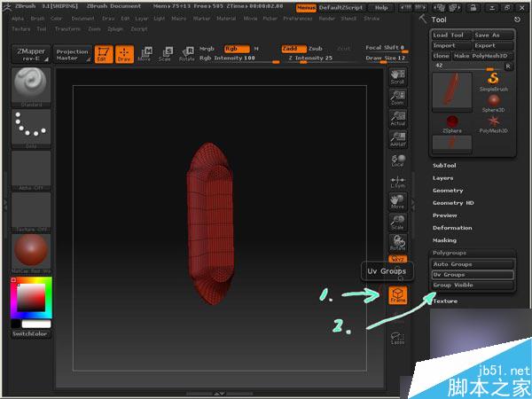Pick a color in the color picker square
The image size is (532, 399).
[x=31, y=297]
